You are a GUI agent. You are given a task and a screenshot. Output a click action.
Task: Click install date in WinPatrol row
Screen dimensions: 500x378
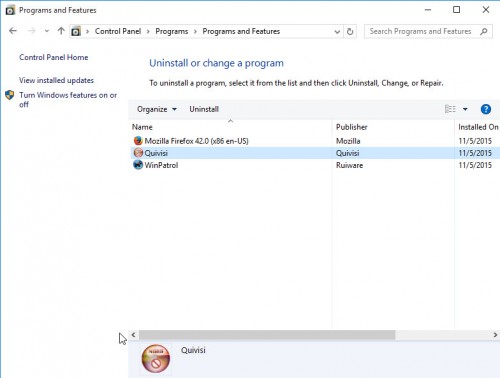pos(475,165)
